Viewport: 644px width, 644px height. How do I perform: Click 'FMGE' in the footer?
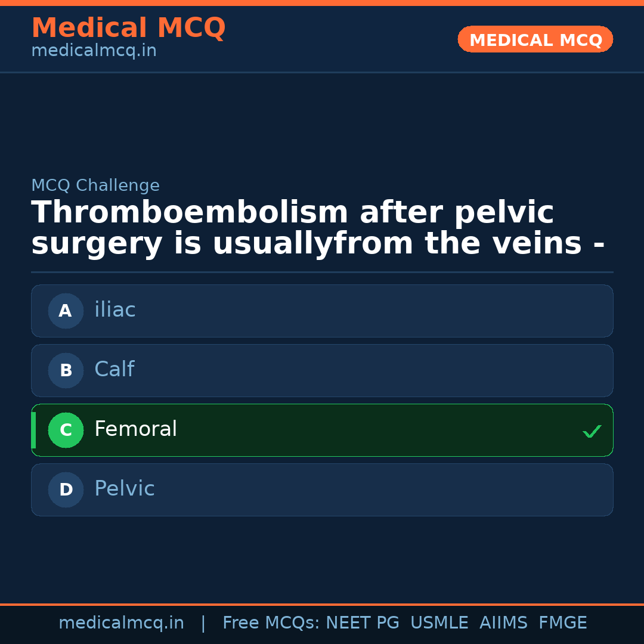click(562, 623)
